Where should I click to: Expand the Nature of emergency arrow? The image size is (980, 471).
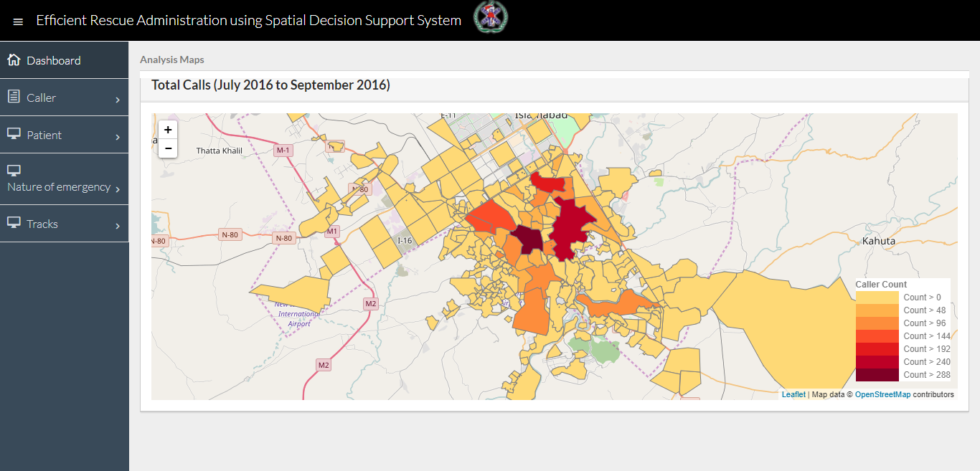(118, 189)
